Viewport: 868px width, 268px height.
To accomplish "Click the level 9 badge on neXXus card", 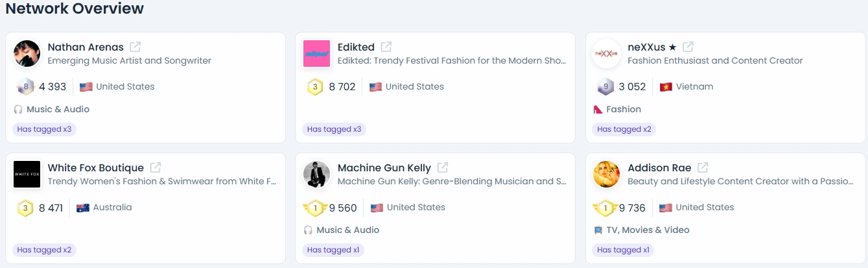I will pos(605,86).
